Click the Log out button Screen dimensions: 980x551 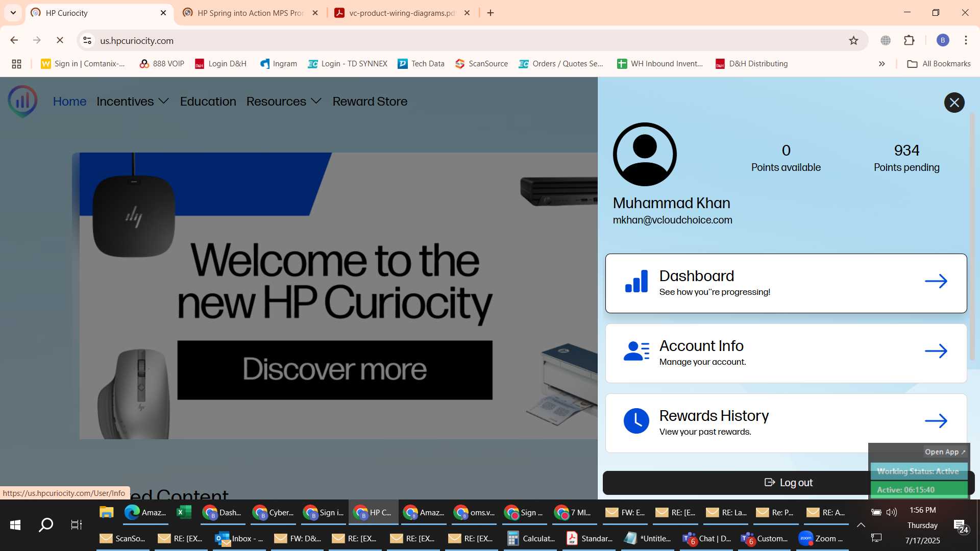[788, 483]
